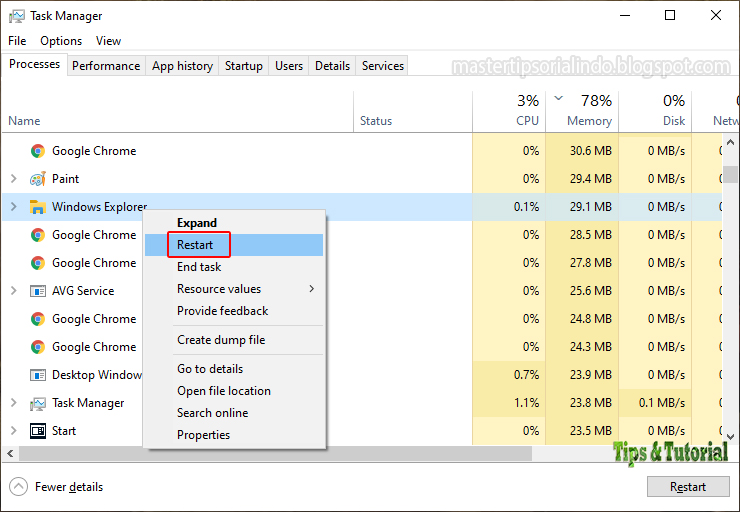This screenshot has height=512, width=740.
Task: Click the Paint process icon
Action: 38,179
